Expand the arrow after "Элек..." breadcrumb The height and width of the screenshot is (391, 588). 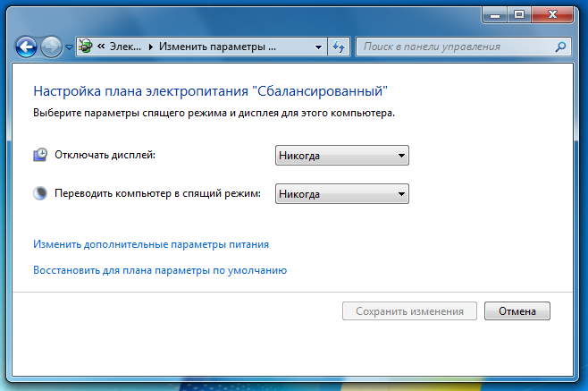click(x=151, y=47)
